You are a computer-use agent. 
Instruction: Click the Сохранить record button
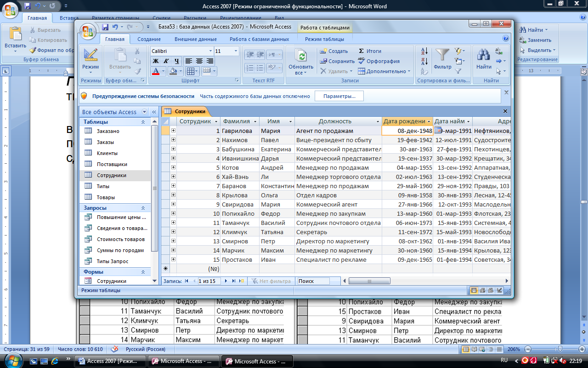337,61
